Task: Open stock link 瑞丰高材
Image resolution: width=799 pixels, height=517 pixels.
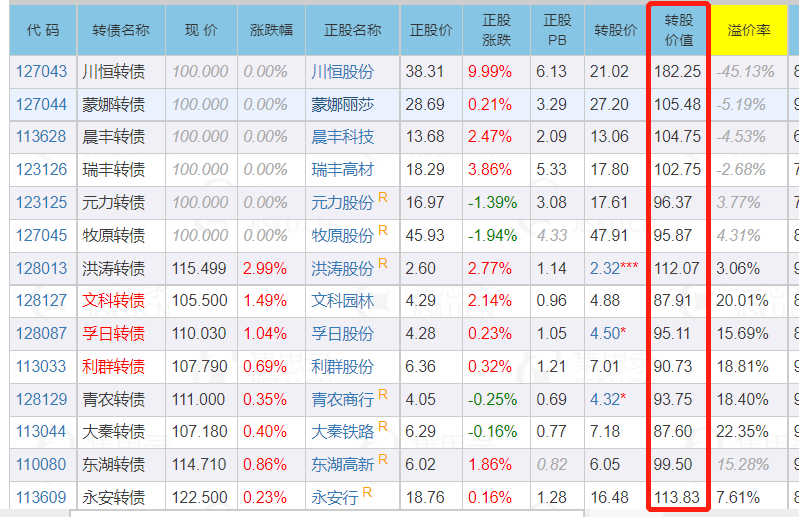Action: click(x=343, y=169)
